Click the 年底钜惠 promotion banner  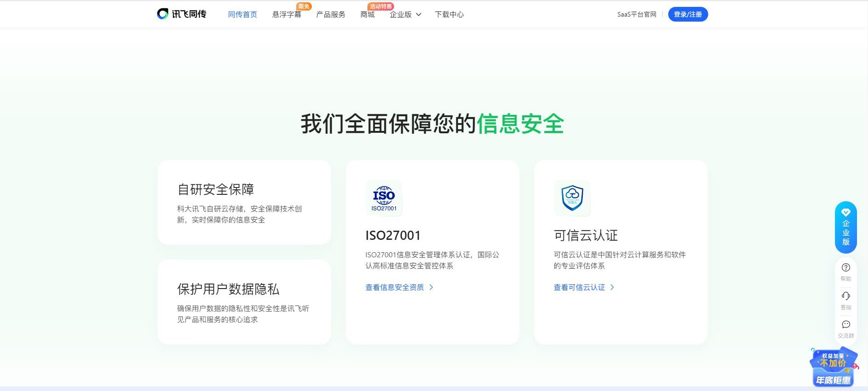pos(834,367)
